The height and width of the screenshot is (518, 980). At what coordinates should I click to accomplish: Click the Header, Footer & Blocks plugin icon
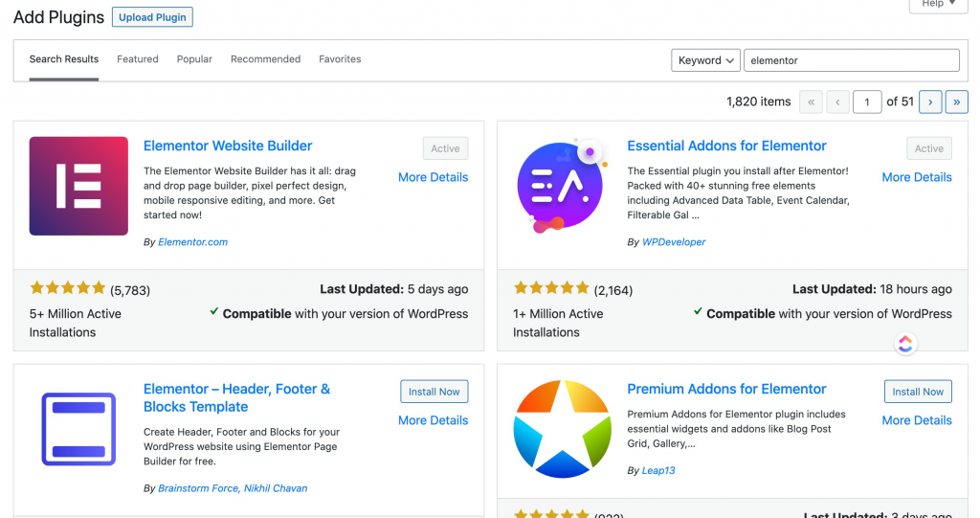pos(78,429)
